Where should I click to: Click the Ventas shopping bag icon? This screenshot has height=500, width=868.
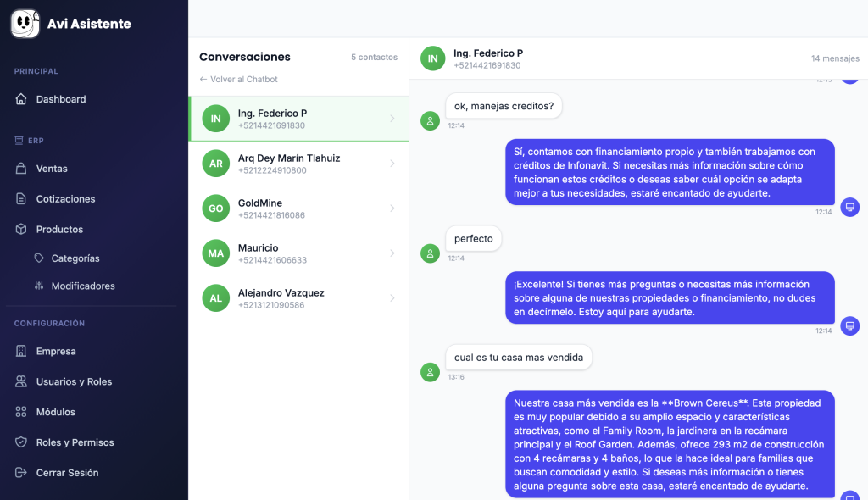click(x=21, y=169)
